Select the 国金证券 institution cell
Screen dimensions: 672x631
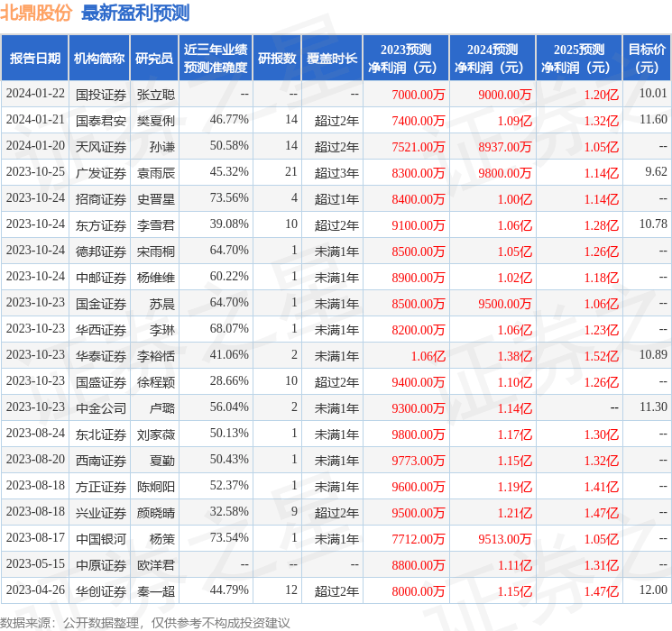(x=101, y=304)
